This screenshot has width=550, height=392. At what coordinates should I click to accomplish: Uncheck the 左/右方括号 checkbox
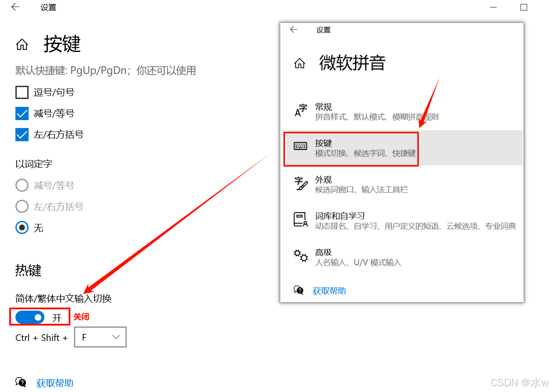click(22, 135)
